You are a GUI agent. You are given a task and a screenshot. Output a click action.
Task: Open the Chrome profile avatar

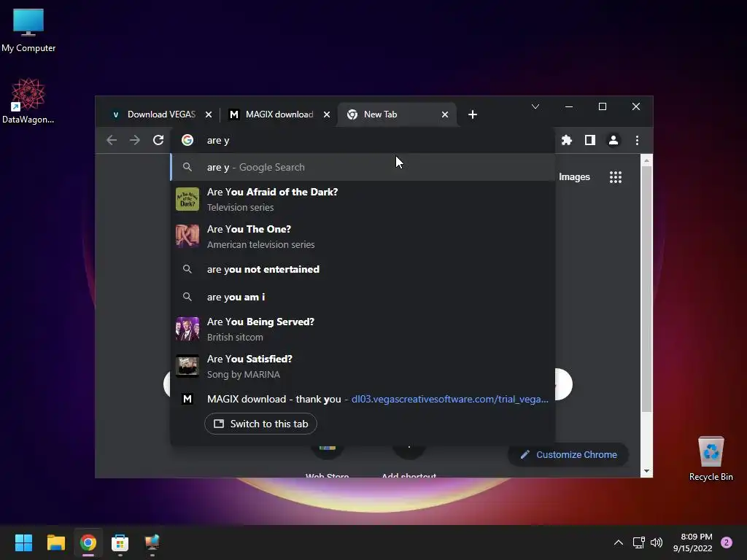(613, 140)
